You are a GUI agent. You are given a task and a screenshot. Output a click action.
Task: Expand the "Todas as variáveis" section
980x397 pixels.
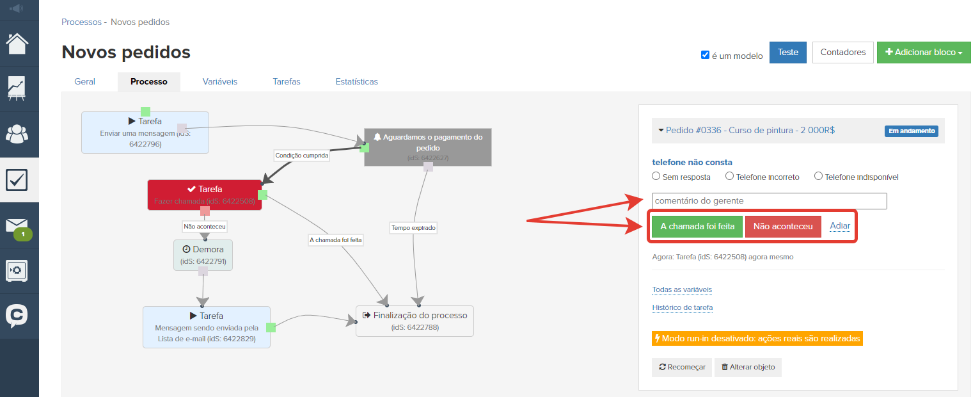coord(681,289)
